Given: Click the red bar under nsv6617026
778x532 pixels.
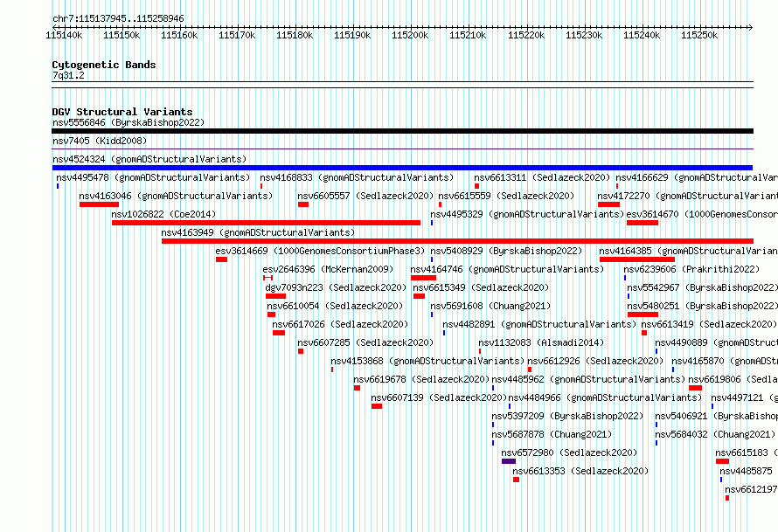Looking at the screenshot, I should tap(279, 333).
